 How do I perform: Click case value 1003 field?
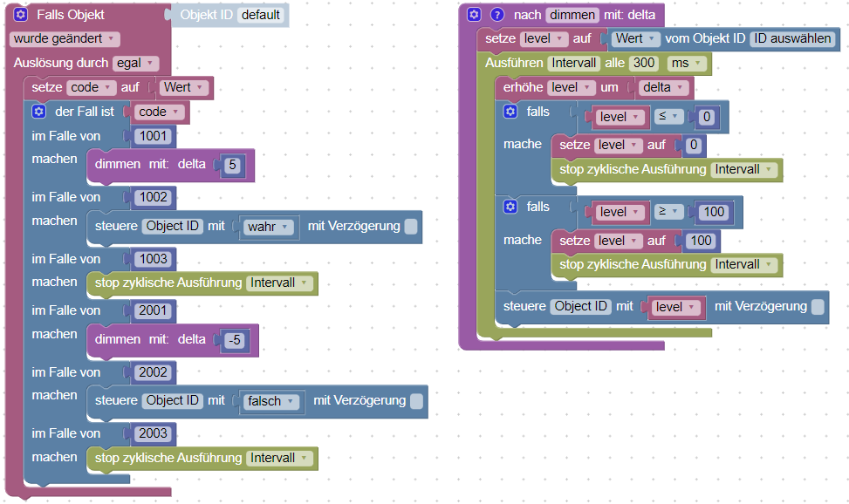tap(154, 259)
